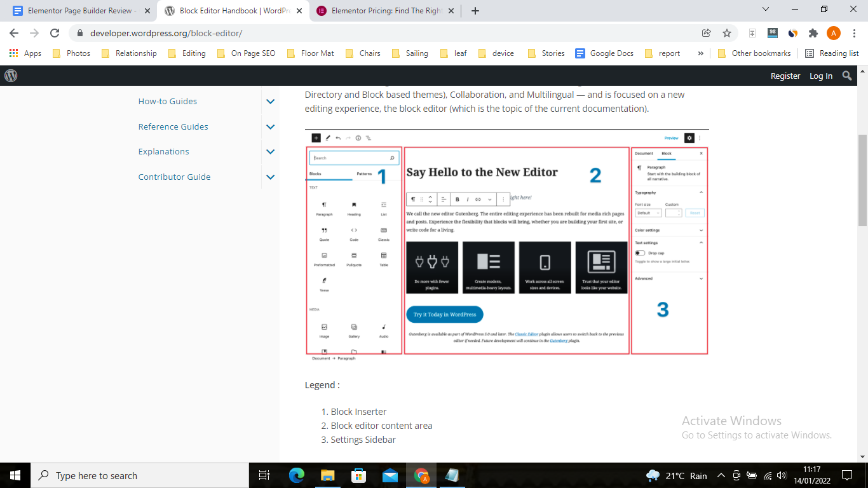Screen dimensions: 868x488
Task: Open File Explorer from the taskbar
Action: [328, 475]
